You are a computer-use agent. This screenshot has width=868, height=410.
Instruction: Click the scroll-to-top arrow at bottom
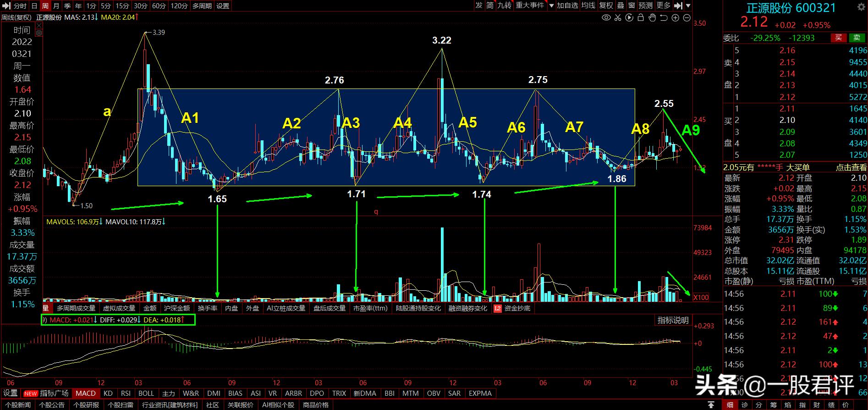tap(711, 405)
